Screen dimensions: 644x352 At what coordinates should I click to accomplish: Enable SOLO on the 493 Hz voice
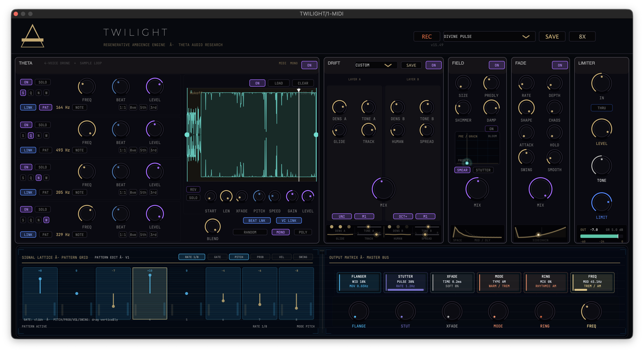(x=42, y=125)
